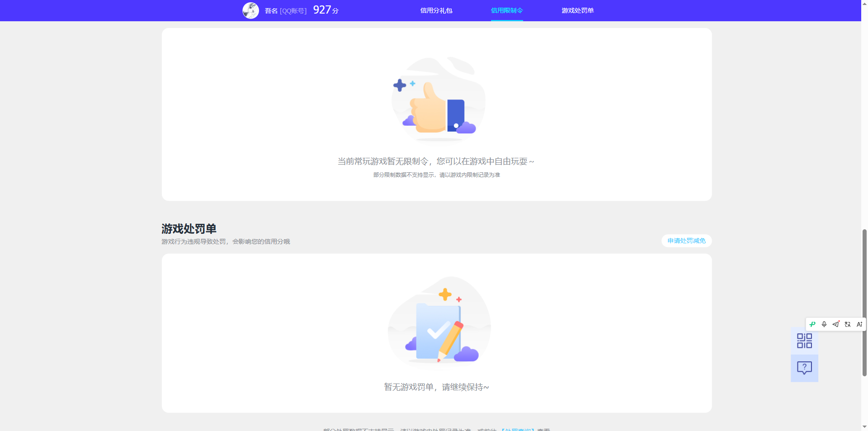Click the 游戏行为违规导致处罚 subtitle text
The height and width of the screenshot is (431, 868).
(226, 242)
